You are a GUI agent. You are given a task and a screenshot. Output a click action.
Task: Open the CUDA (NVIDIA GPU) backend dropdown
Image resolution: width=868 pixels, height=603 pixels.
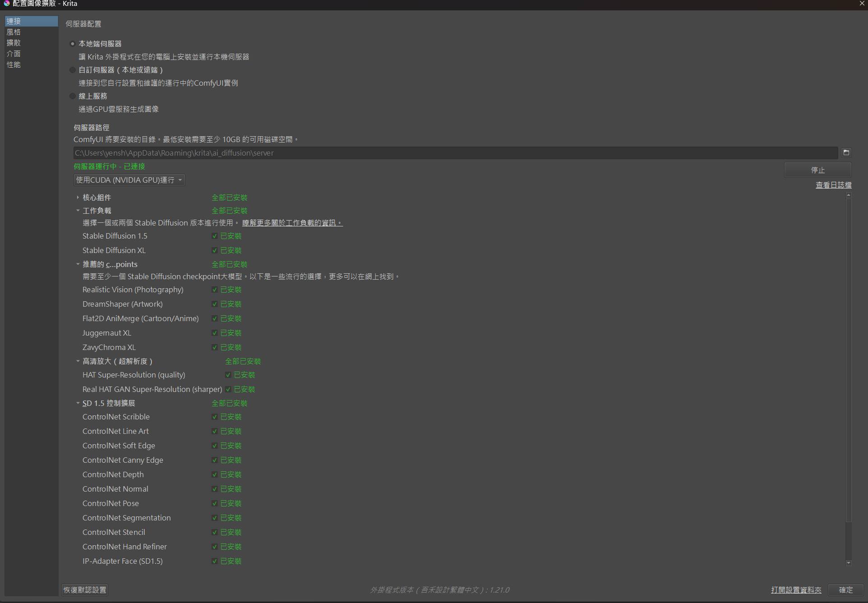pyautogui.click(x=129, y=180)
